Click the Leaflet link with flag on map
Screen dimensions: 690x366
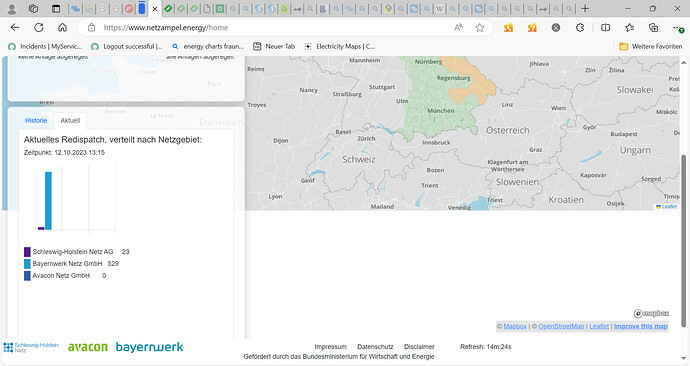pos(667,206)
